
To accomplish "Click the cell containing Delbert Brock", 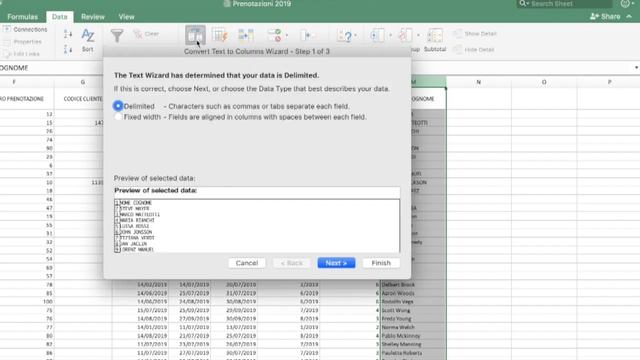I will click(x=413, y=284).
